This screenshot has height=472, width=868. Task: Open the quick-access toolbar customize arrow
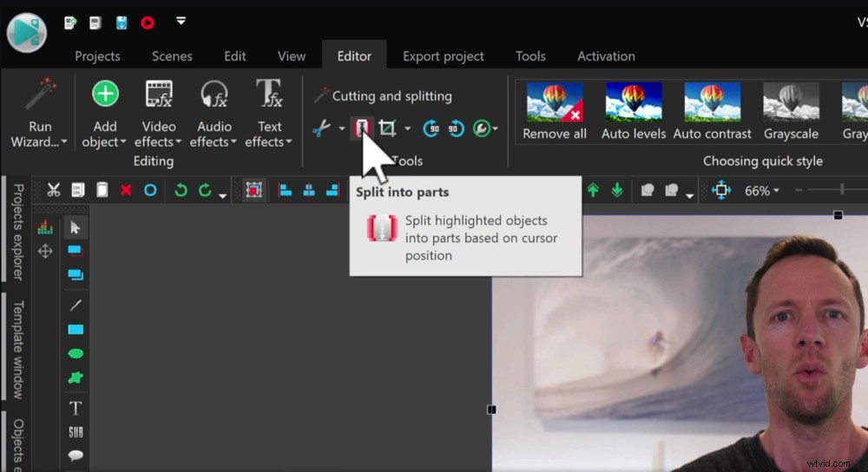click(x=181, y=21)
